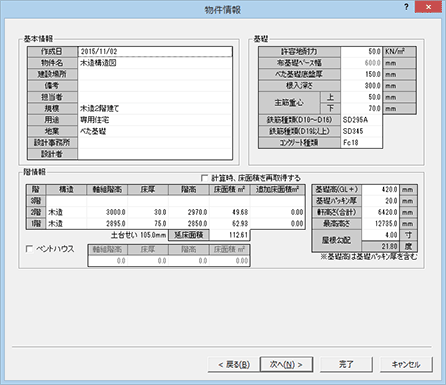Cancel the dialog with キャンセル
This screenshot has width=446, height=385.
(406, 365)
